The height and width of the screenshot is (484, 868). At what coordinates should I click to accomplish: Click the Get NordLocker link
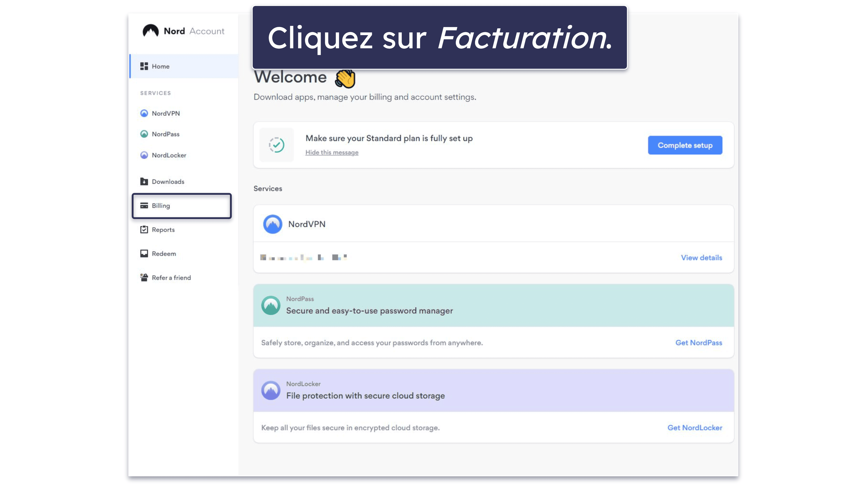[695, 427]
